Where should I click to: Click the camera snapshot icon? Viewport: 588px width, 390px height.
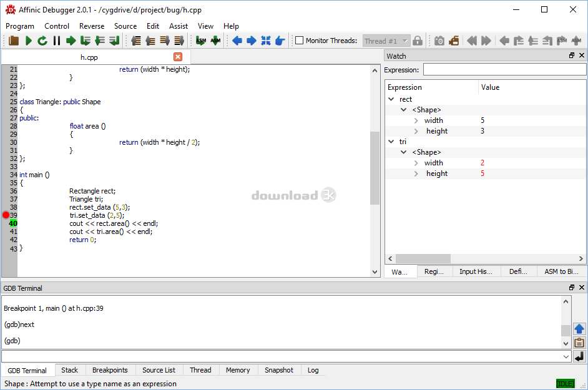(x=439, y=41)
